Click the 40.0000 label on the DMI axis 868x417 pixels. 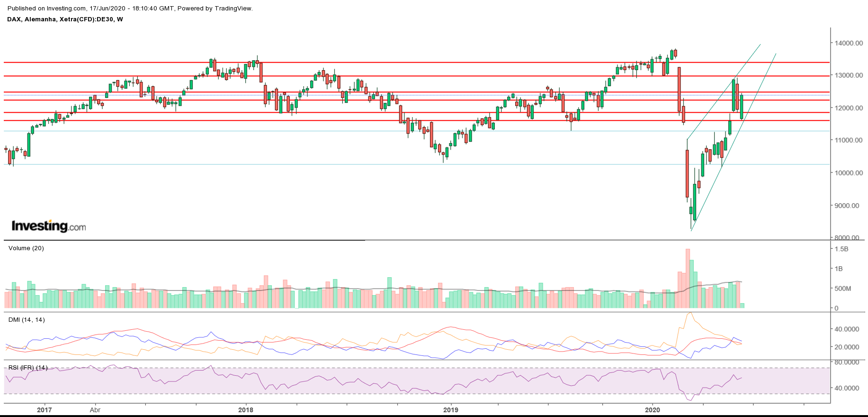(847, 329)
